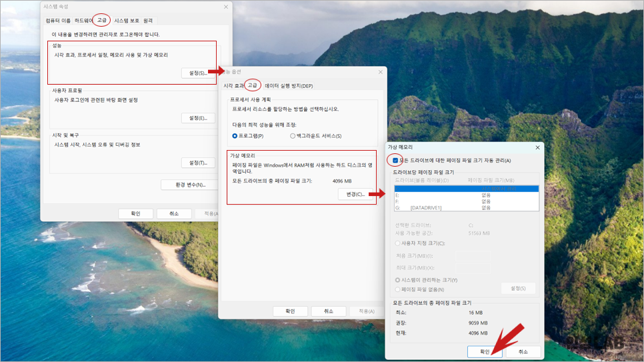Choose the 사용자 지정 크기(C) option
644x362 pixels.
coord(397,243)
